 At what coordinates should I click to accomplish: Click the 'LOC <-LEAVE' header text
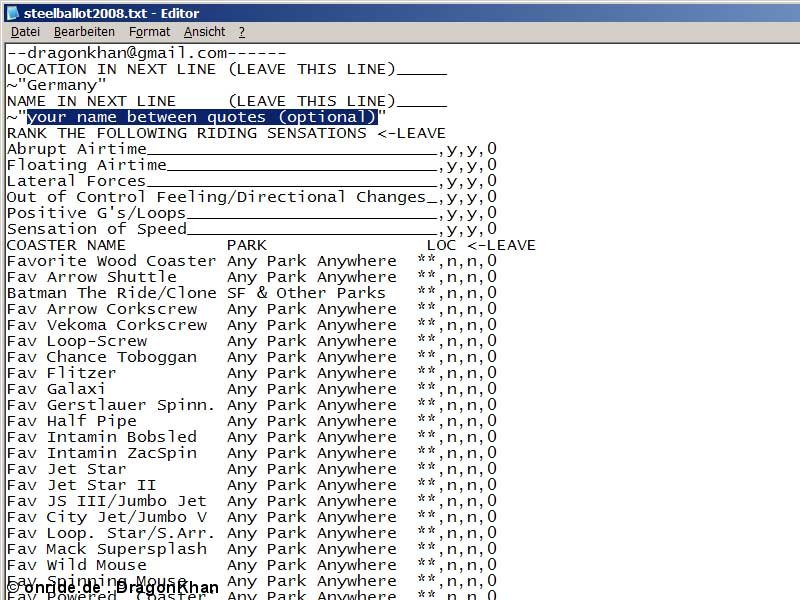(481, 245)
